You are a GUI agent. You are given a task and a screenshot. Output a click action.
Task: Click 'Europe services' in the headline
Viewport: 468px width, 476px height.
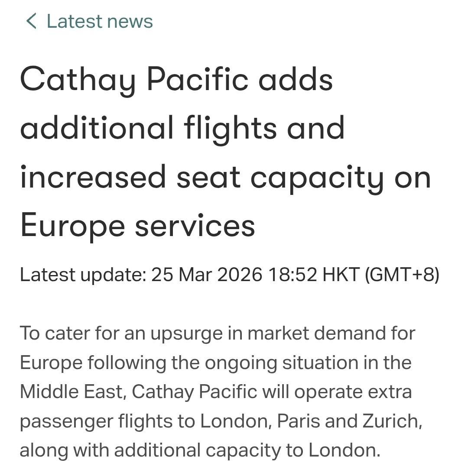point(137,226)
